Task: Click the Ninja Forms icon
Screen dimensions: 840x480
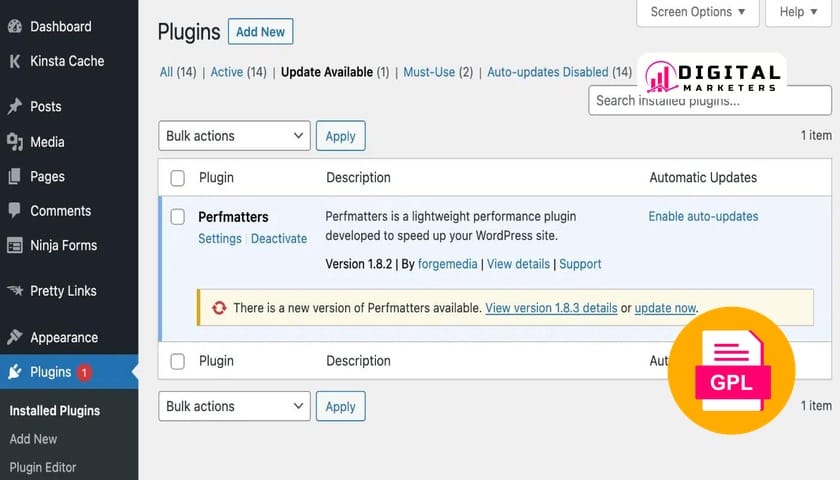Action: pos(14,245)
